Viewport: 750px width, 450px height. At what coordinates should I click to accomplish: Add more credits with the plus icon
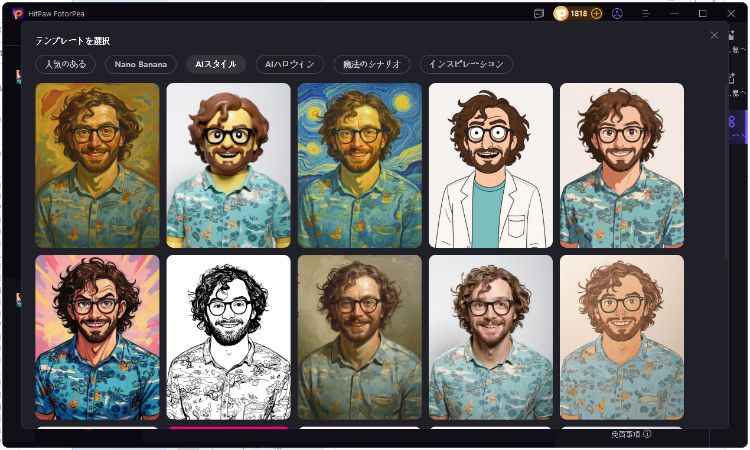(x=597, y=14)
